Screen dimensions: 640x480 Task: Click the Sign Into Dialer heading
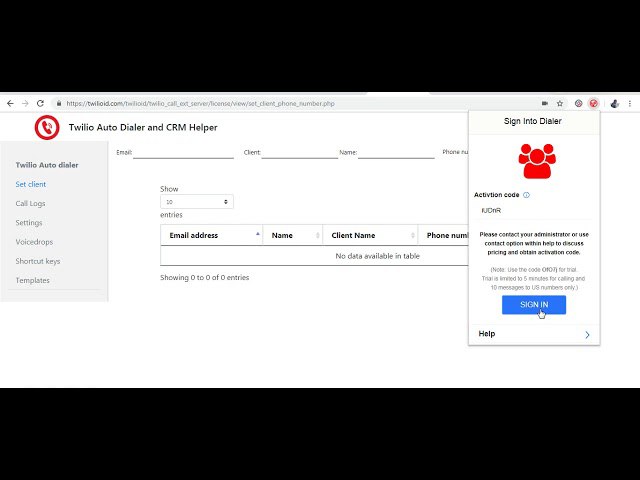coord(533,121)
